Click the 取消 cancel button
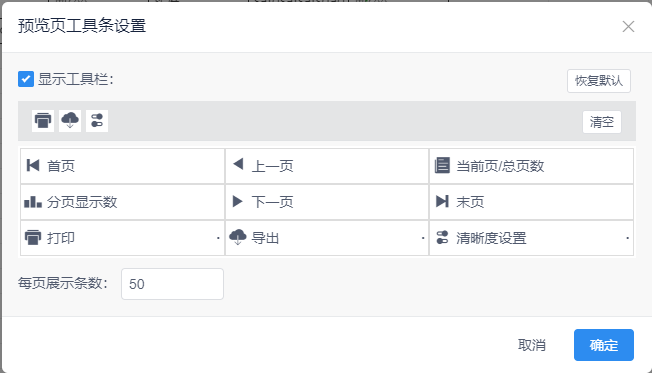 pos(532,345)
